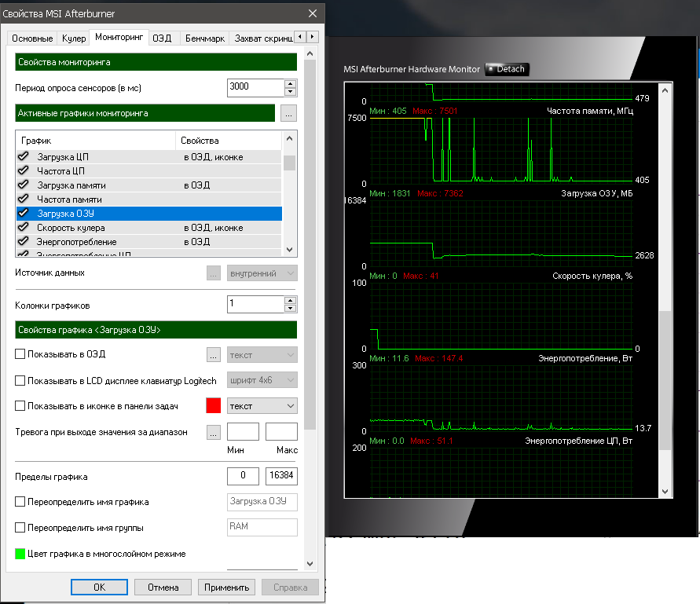This screenshot has width=700, height=604.
Task: Open taskbar icon текст dropdown
Action: click(x=262, y=406)
